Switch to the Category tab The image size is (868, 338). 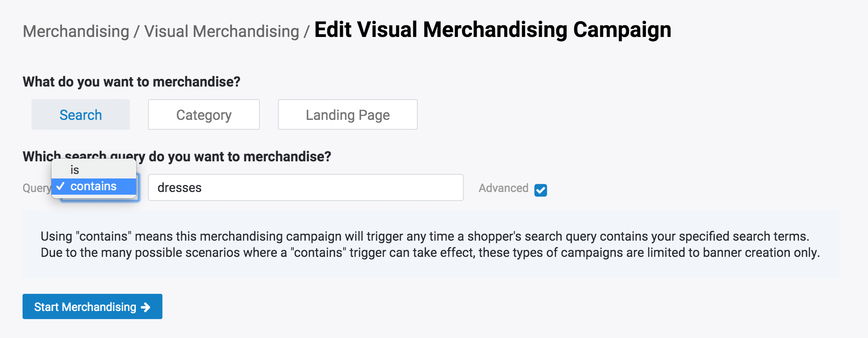click(203, 115)
